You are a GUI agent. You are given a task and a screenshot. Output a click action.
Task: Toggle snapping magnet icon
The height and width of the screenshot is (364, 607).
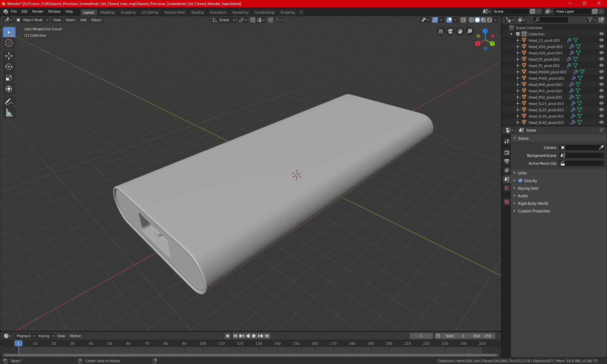pyautogui.click(x=252, y=20)
